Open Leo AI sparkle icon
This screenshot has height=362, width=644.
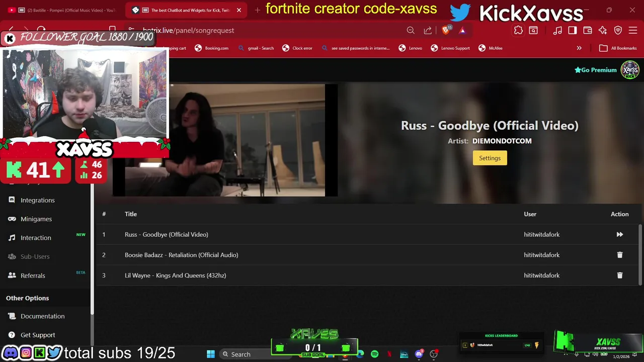click(x=603, y=30)
